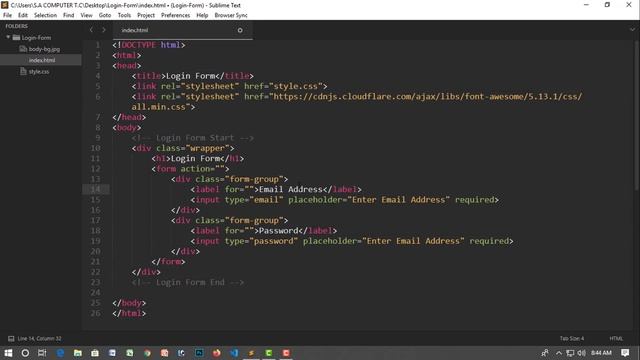Change syntax via the HTML status label
The image size is (640, 360).
(x=616, y=338)
